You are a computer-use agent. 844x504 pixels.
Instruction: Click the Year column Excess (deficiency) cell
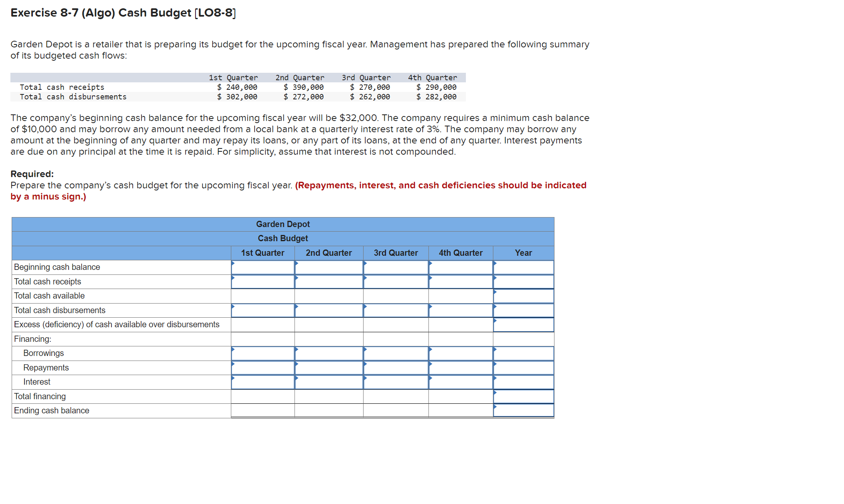pyautogui.click(x=523, y=325)
